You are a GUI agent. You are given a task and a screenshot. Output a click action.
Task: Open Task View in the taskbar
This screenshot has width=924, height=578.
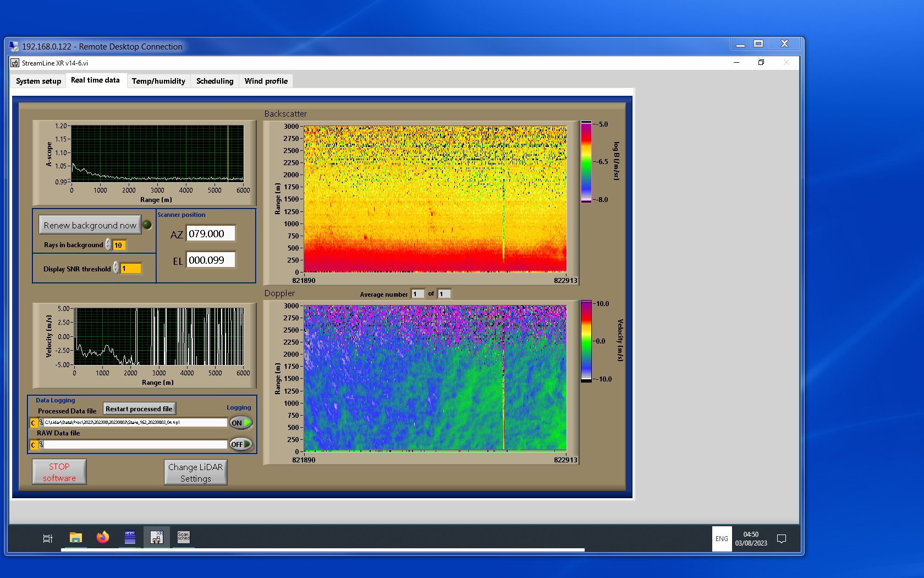(48, 538)
